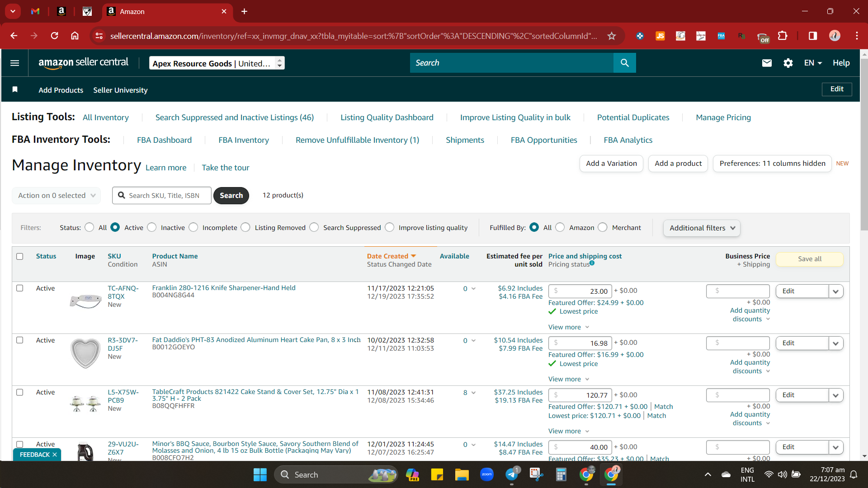Open the Chrome extensions puzzle icon

[783, 36]
